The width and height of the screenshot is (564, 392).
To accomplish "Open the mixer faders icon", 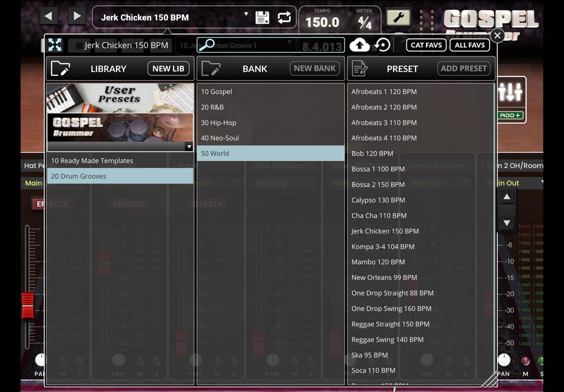I will tap(510, 92).
